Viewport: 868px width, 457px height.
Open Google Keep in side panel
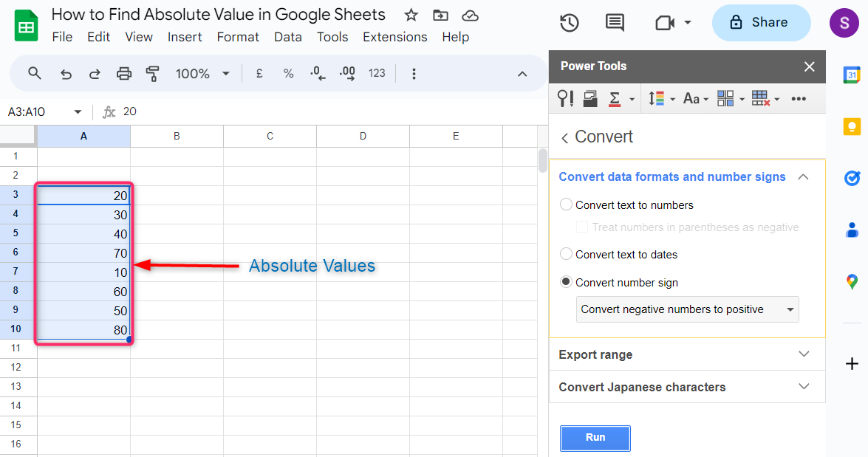tap(852, 127)
